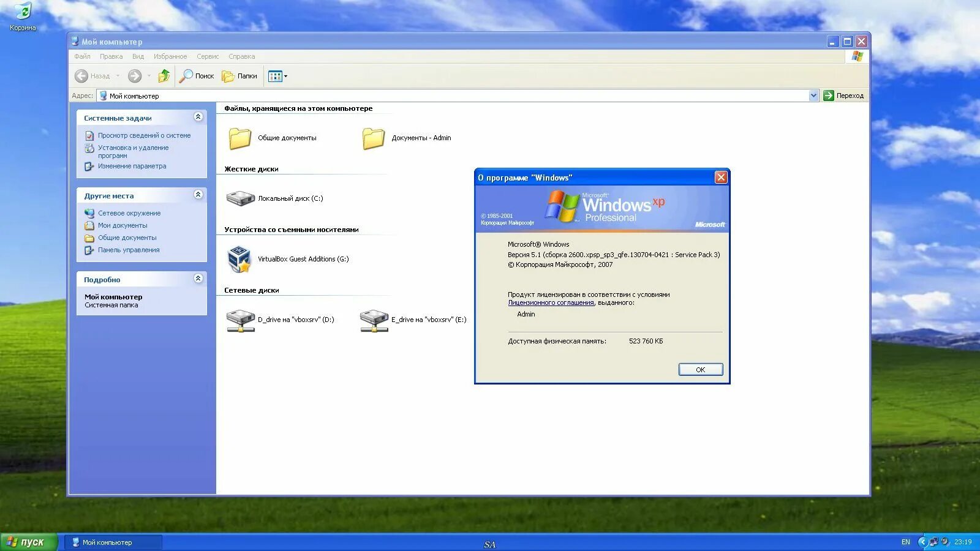Select Документы - Admin folder icon
This screenshot has height=551, width=980.
click(x=373, y=138)
